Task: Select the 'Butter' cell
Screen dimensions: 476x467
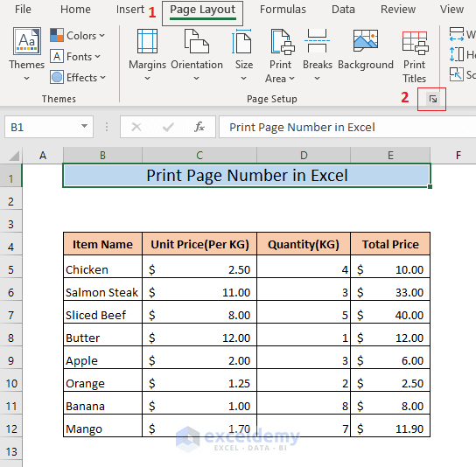Action: [x=102, y=335]
